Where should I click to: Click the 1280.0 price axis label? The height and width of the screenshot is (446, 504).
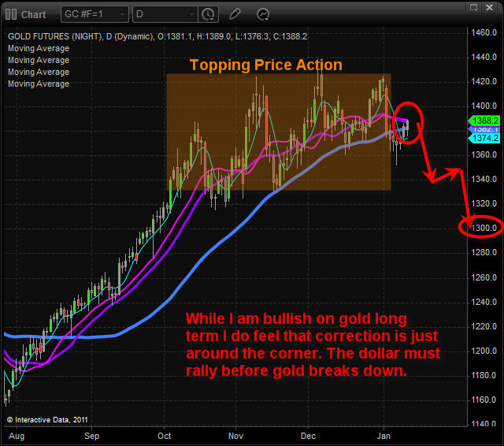tap(484, 252)
